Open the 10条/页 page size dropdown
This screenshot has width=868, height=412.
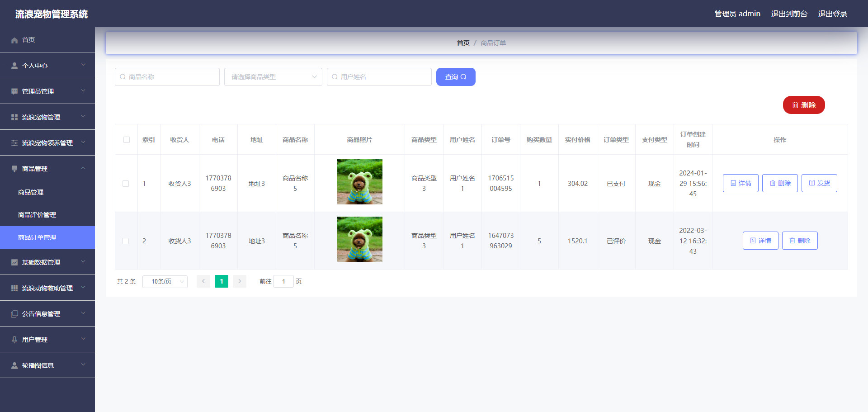click(x=165, y=281)
